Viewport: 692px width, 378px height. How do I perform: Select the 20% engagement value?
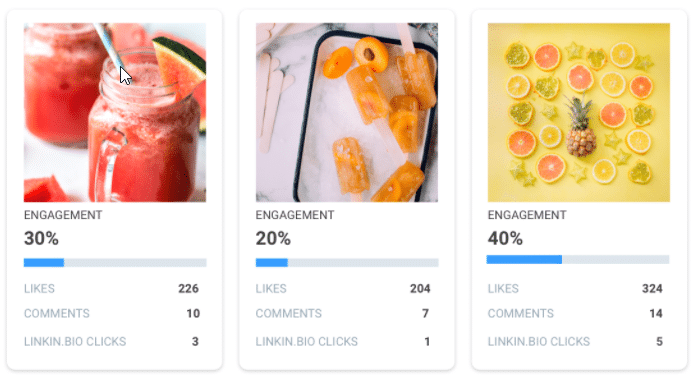(273, 239)
